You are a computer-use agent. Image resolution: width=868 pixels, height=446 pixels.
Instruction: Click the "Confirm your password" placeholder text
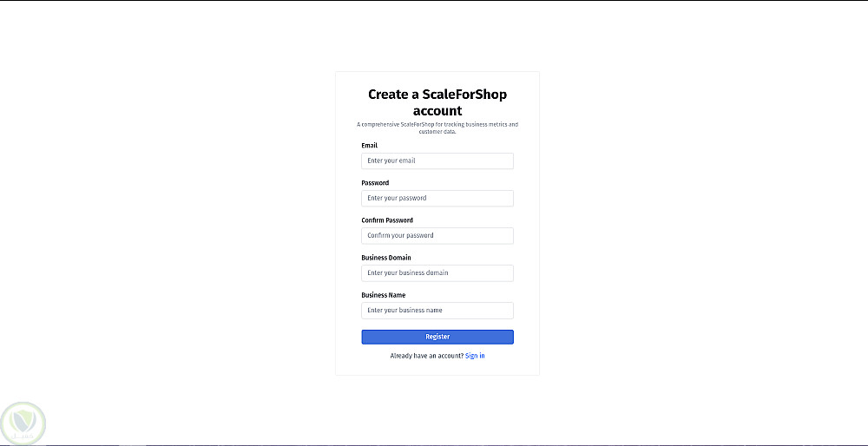click(400, 235)
